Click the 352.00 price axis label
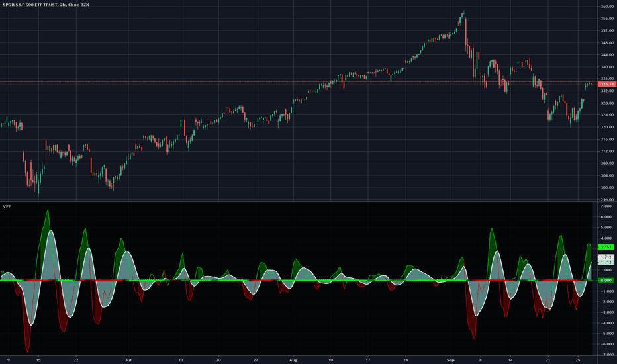 [607, 30]
